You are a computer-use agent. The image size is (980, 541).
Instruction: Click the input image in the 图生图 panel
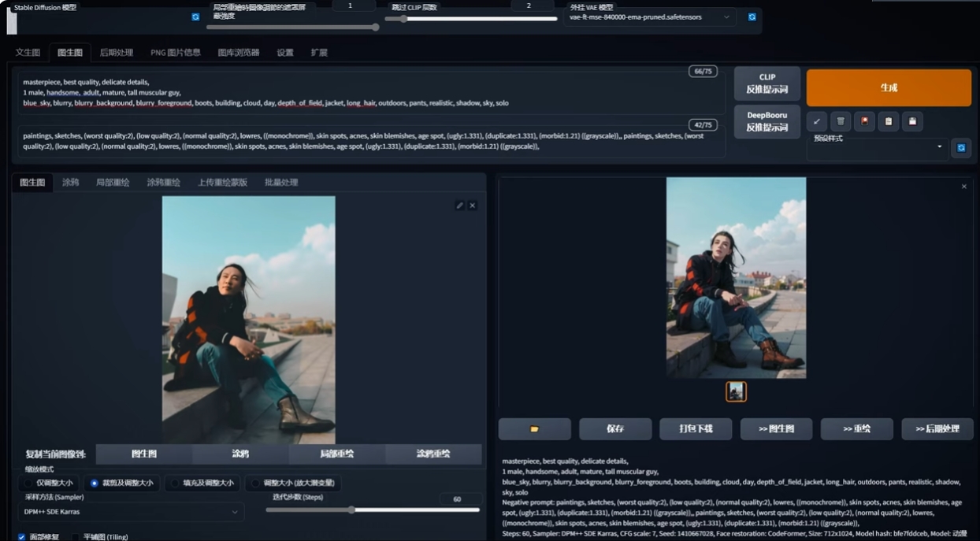[x=249, y=320]
